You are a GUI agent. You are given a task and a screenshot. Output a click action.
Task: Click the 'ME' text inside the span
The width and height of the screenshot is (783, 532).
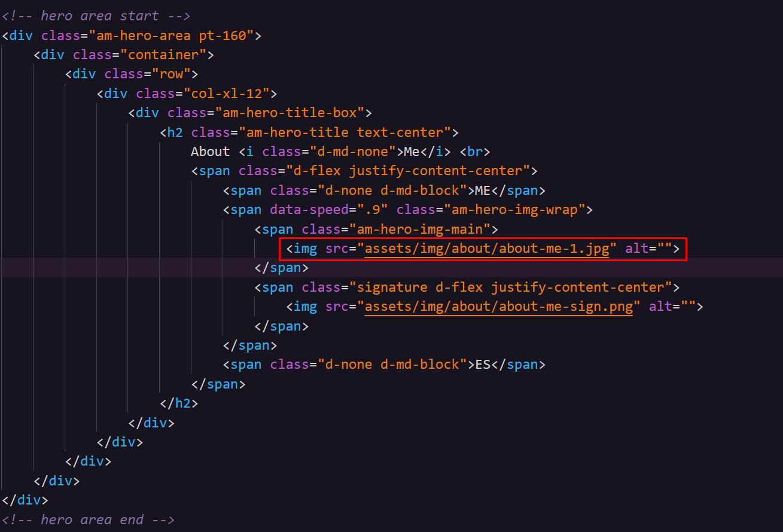coord(483,191)
